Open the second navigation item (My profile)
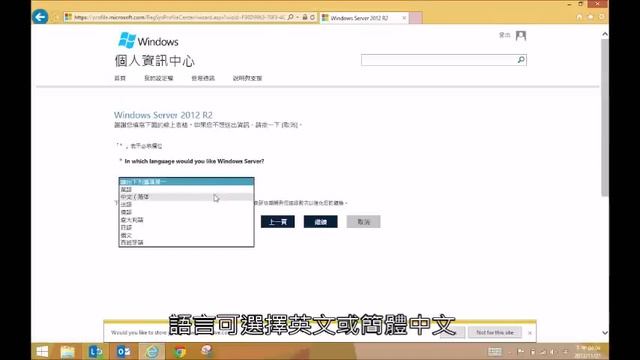This screenshot has height=360, width=640. 159,78
